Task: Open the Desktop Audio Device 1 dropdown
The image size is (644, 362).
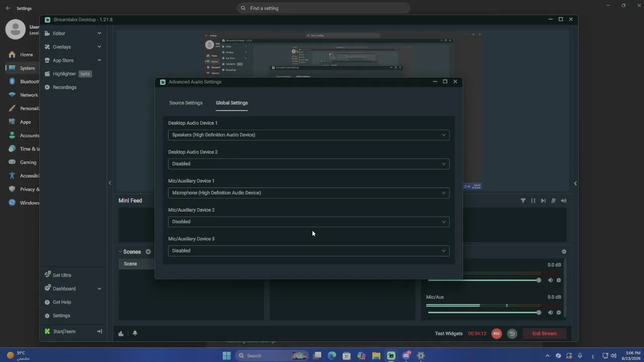Action: pyautogui.click(x=308, y=135)
